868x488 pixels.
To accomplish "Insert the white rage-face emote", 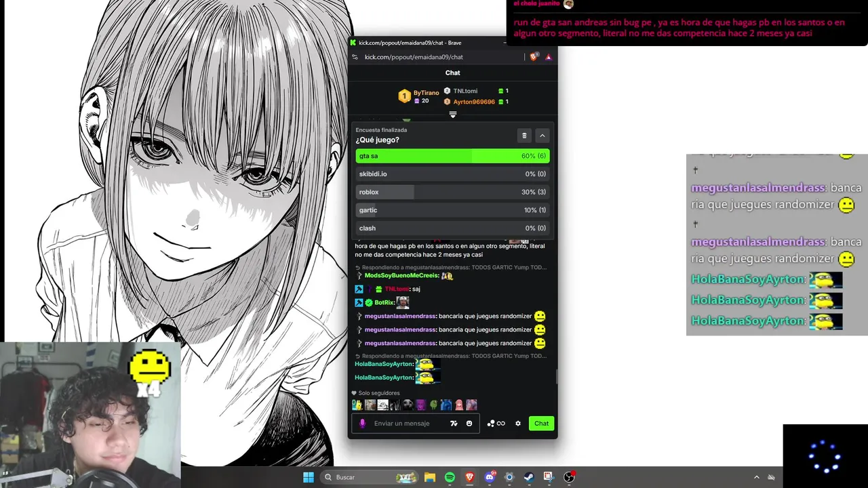I will point(382,405).
